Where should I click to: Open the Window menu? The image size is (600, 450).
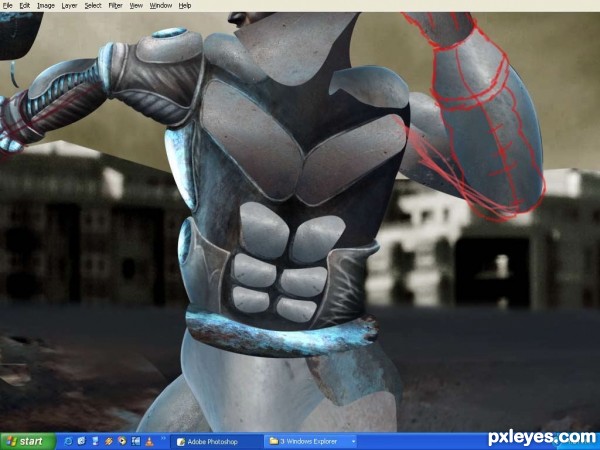coord(161,6)
